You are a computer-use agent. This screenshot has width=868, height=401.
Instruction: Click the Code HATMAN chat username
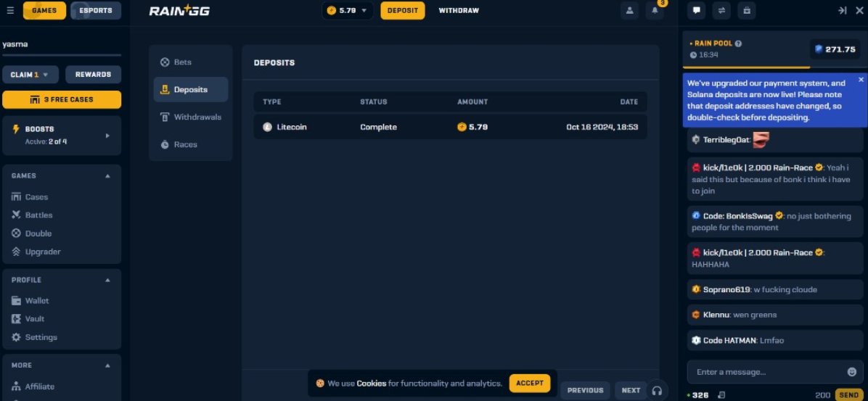click(x=729, y=341)
